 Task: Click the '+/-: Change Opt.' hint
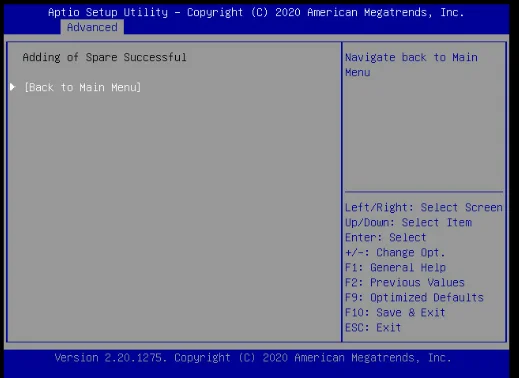[395, 252]
